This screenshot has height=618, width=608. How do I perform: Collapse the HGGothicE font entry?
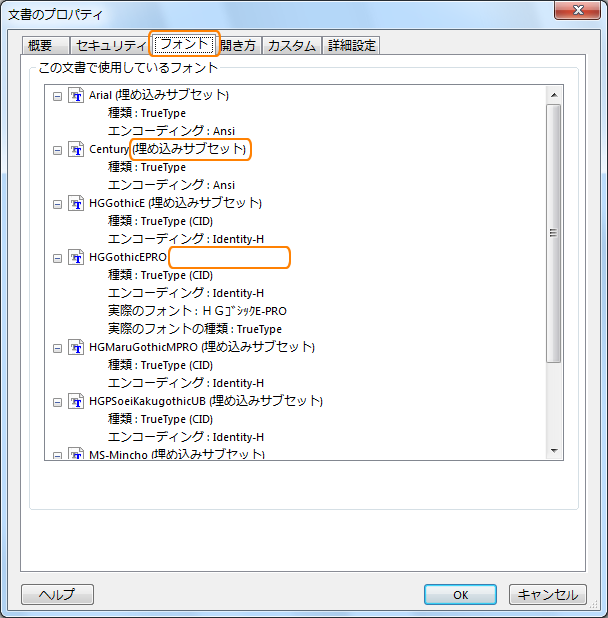58,205
